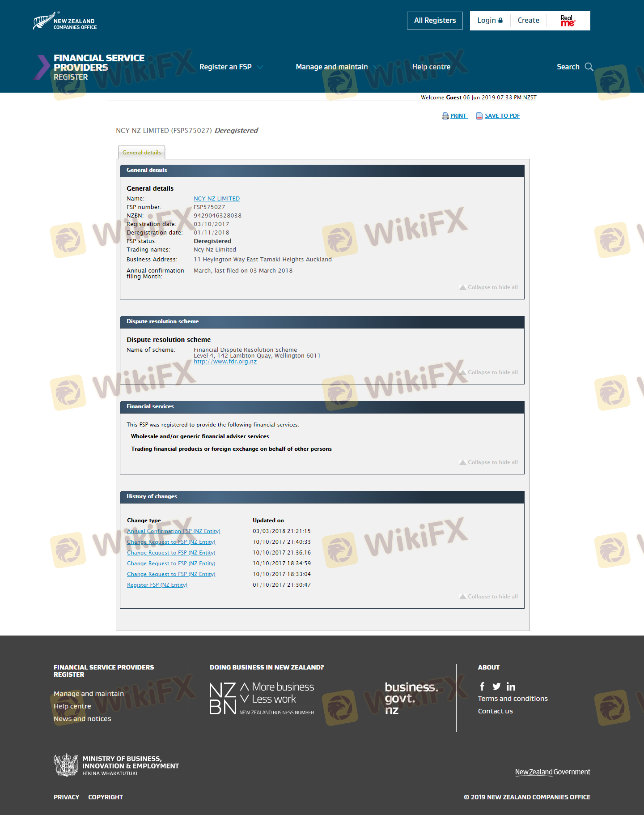This screenshot has width=644, height=815.
Task: Open the Facebook icon in the footer
Action: click(482, 687)
